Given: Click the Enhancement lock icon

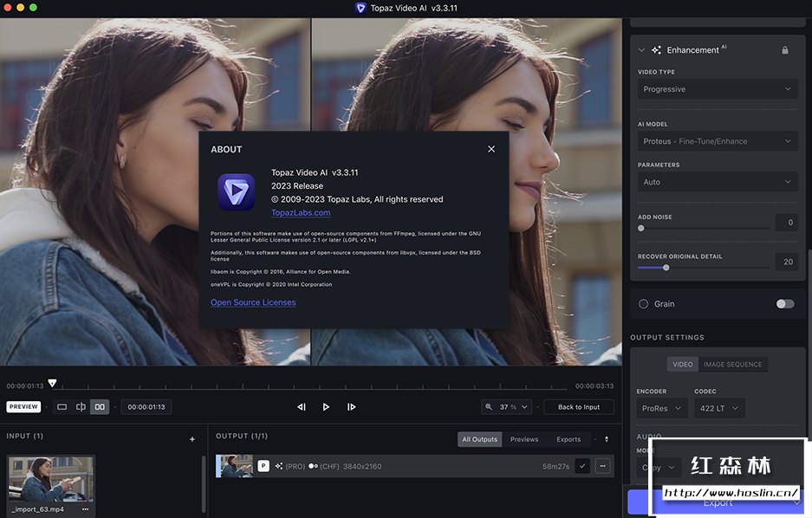Looking at the screenshot, I should [x=785, y=50].
